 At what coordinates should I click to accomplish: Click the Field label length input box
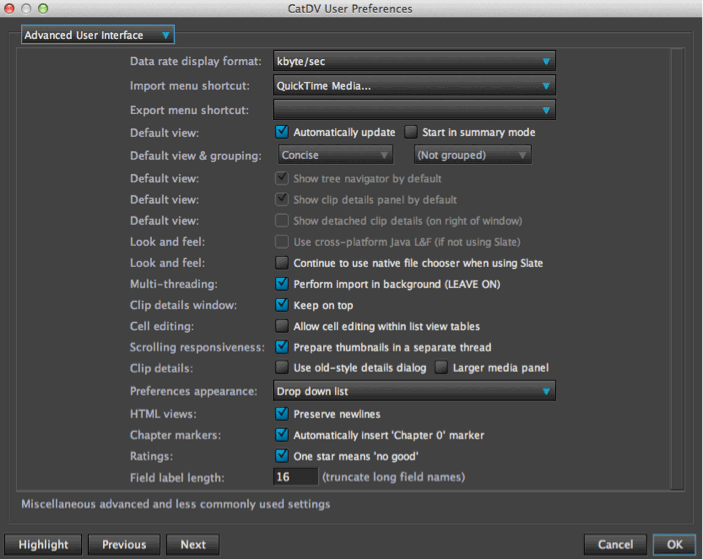(295, 477)
